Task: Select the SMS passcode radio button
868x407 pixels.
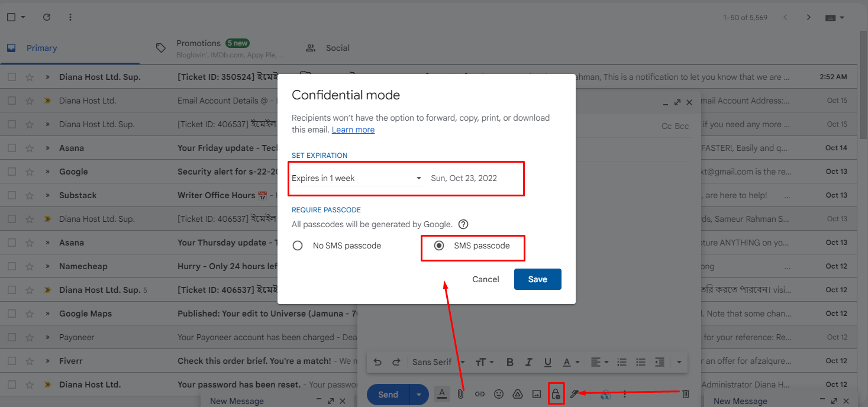Action: click(x=439, y=246)
